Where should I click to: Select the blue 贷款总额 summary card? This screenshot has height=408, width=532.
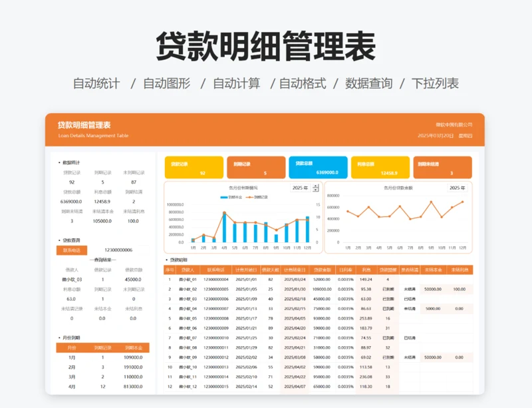[x=319, y=168]
